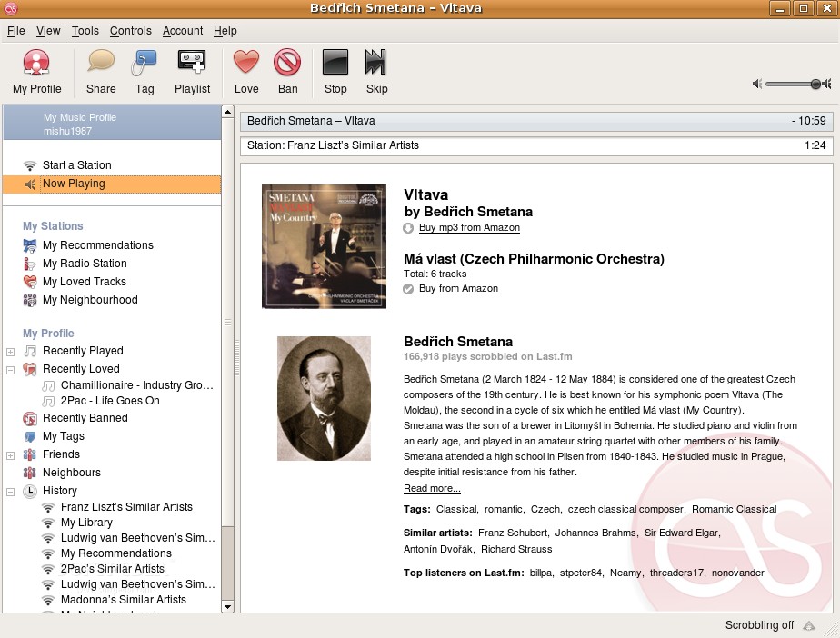Open the Help menu

225,31
